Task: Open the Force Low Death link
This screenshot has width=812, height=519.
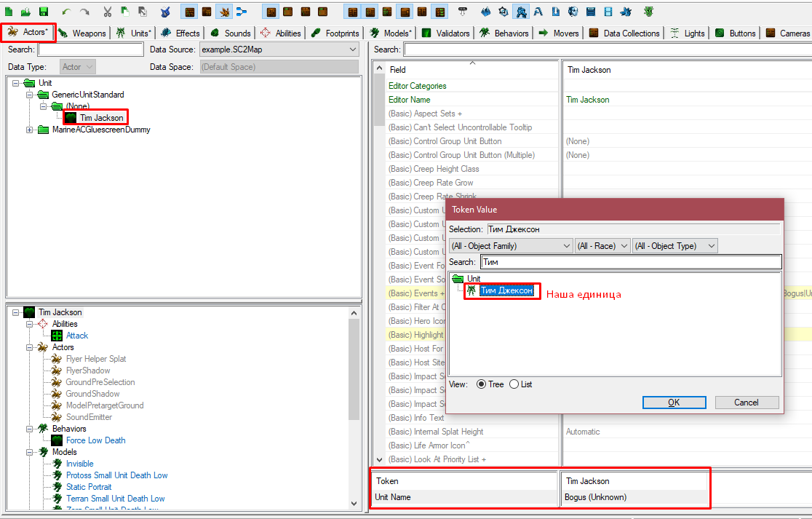Action: click(x=96, y=440)
